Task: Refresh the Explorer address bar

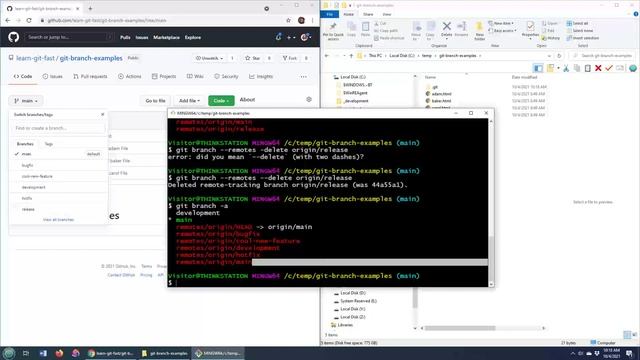Action: tap(559, 56)
